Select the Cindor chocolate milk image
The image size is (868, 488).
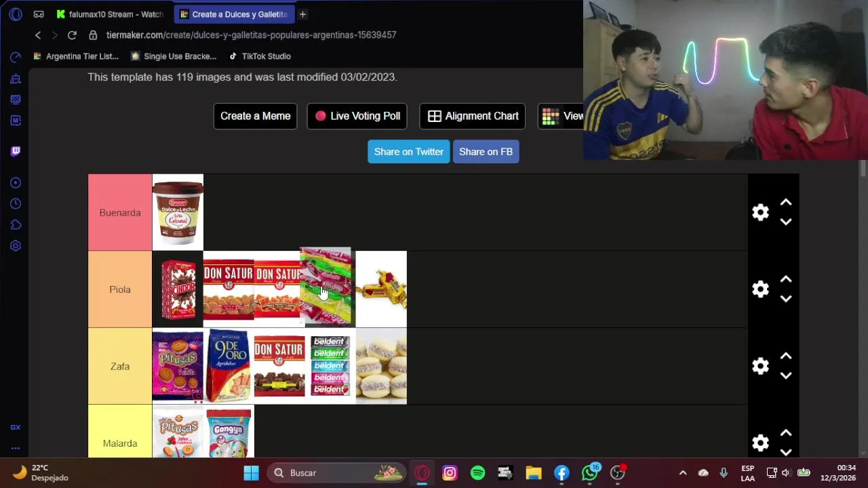click(178, 289)
